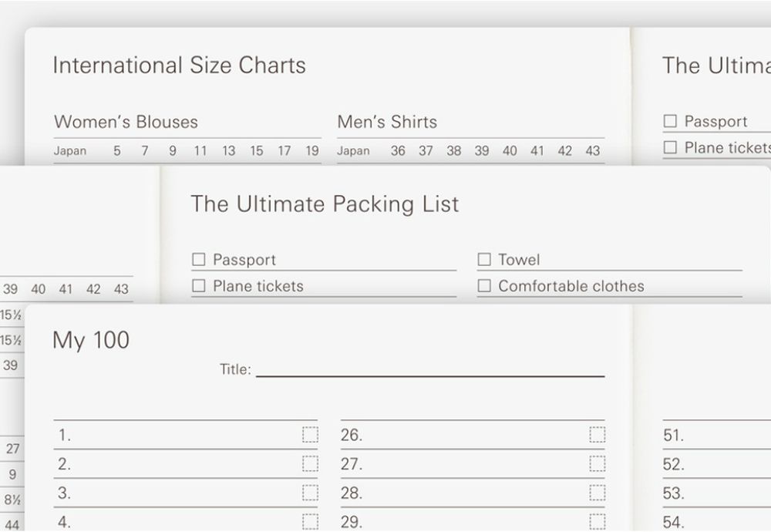Check the Comfortable clothes box

click(x=484, y=286)
